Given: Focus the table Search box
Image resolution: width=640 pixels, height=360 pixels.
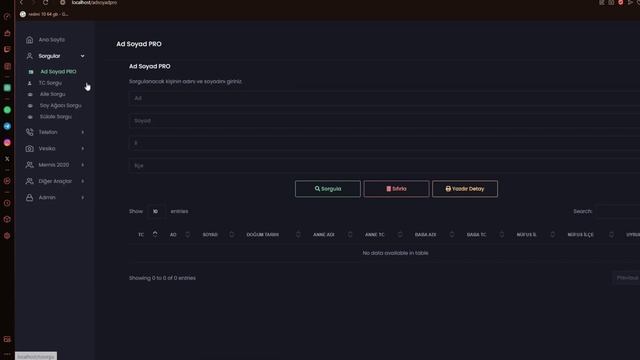Looking at the screenshot, I should pos(618,211).
